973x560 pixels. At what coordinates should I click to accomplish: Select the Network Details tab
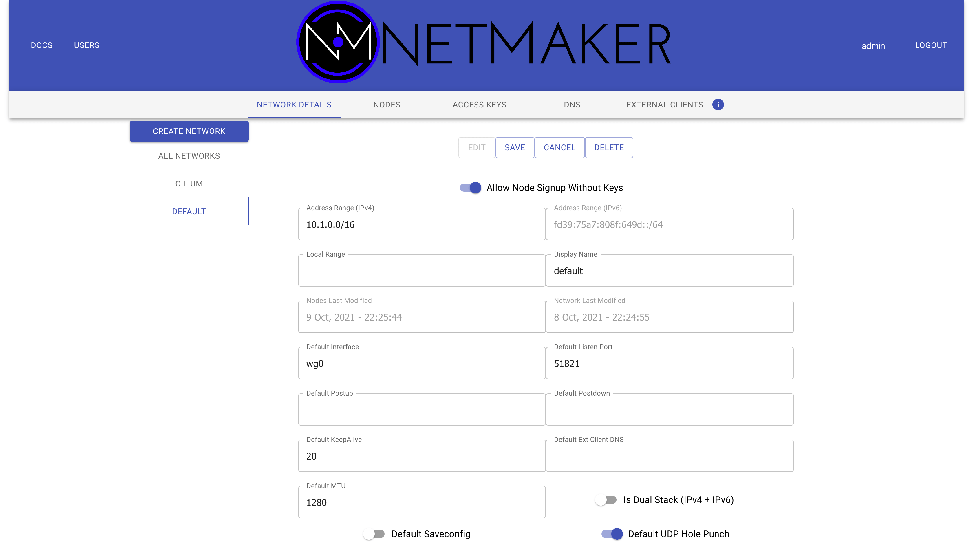(293, 104)
